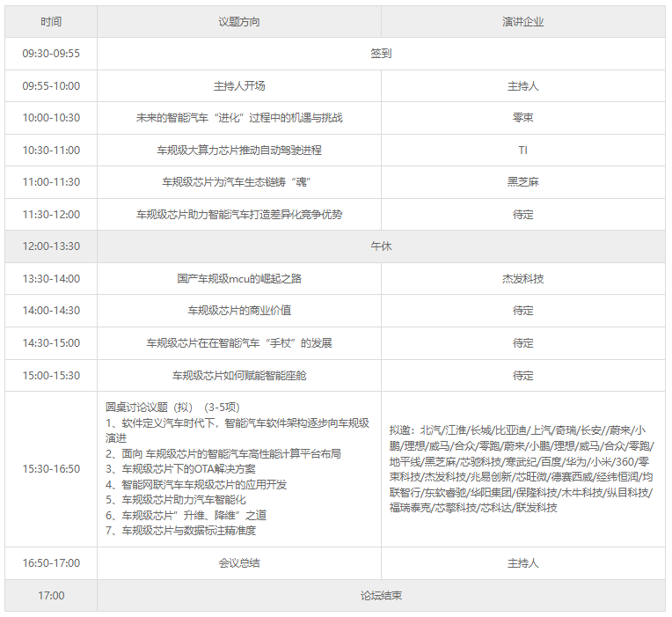Click the 午休 row text

[x=381, y=246]
